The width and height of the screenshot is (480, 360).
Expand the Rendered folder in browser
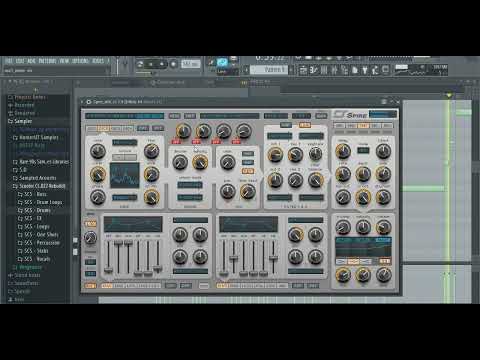point(21,113)
